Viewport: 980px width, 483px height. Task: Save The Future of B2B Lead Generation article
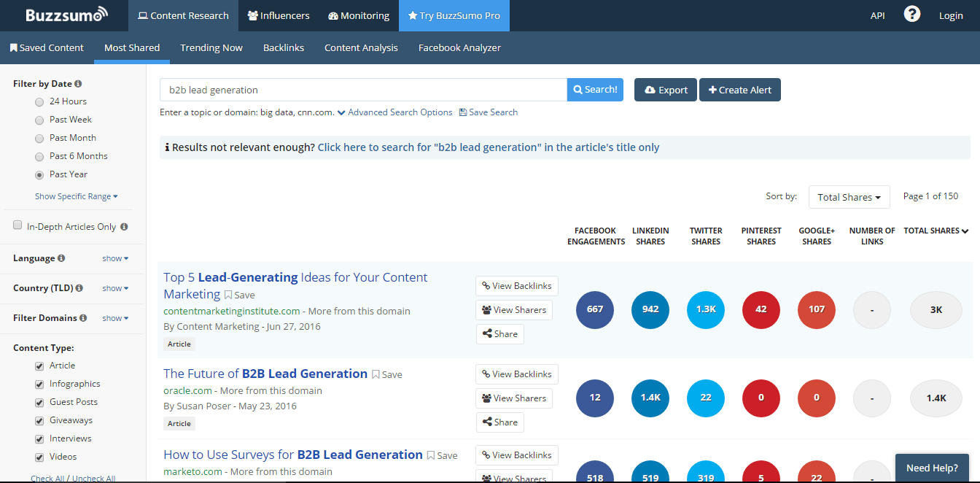tap(387, 374)
